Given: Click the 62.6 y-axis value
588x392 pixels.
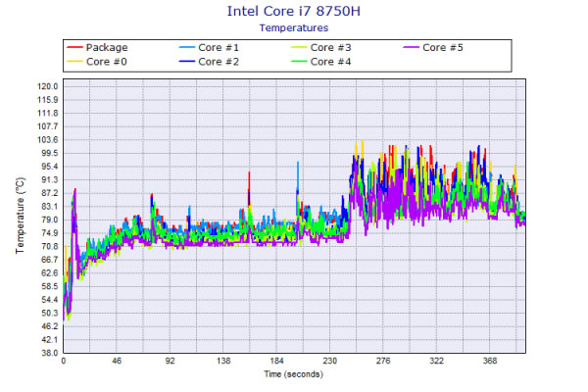Looking at the screenshot, I should 50,273.
